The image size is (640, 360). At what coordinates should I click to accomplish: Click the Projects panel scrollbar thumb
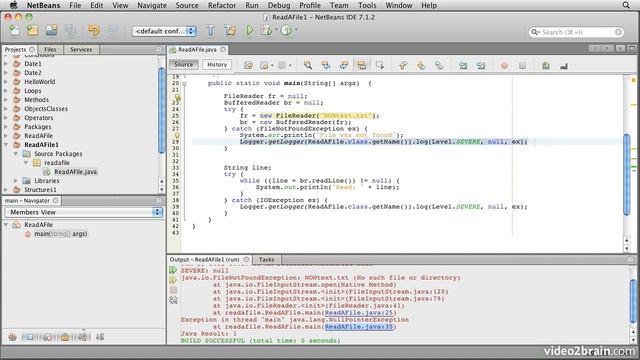[x=162, y=110]
